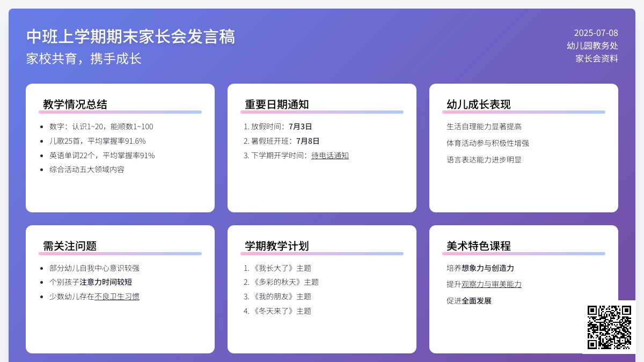644x362 pixels.
Task: Click the card heading 美术特色课程
Action: pos(479,246)
